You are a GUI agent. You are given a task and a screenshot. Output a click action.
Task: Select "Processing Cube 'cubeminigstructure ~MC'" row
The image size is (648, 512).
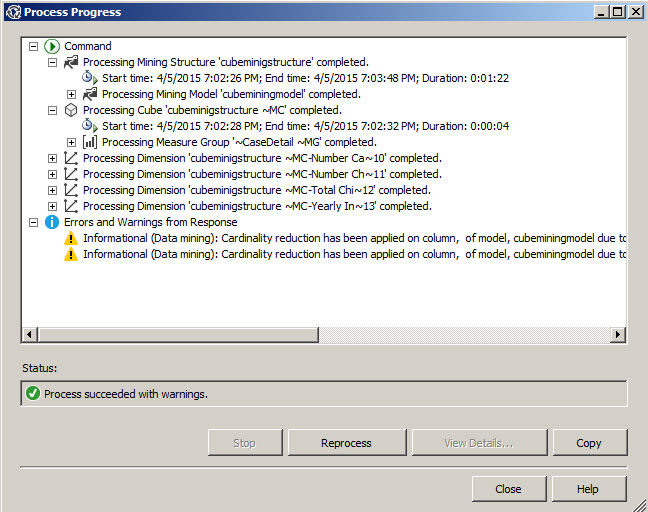pyautogui.click(x=212, y=110)
